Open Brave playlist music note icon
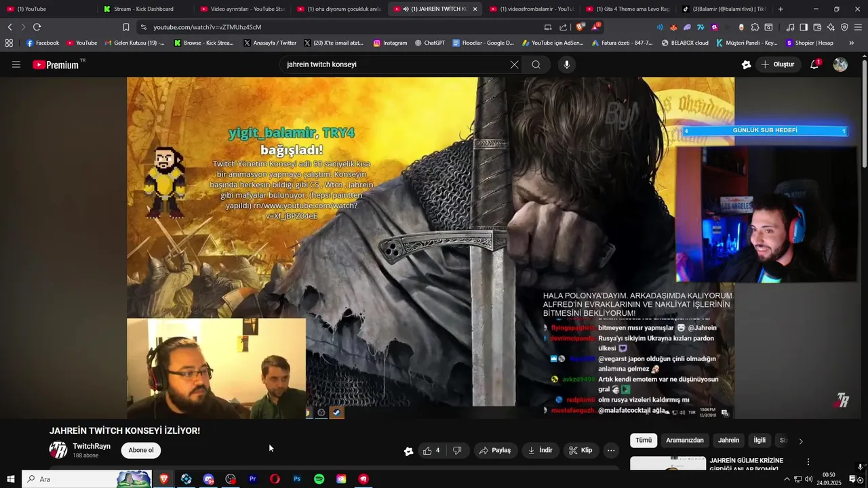 pyautogui.click(x=790, y=27)
